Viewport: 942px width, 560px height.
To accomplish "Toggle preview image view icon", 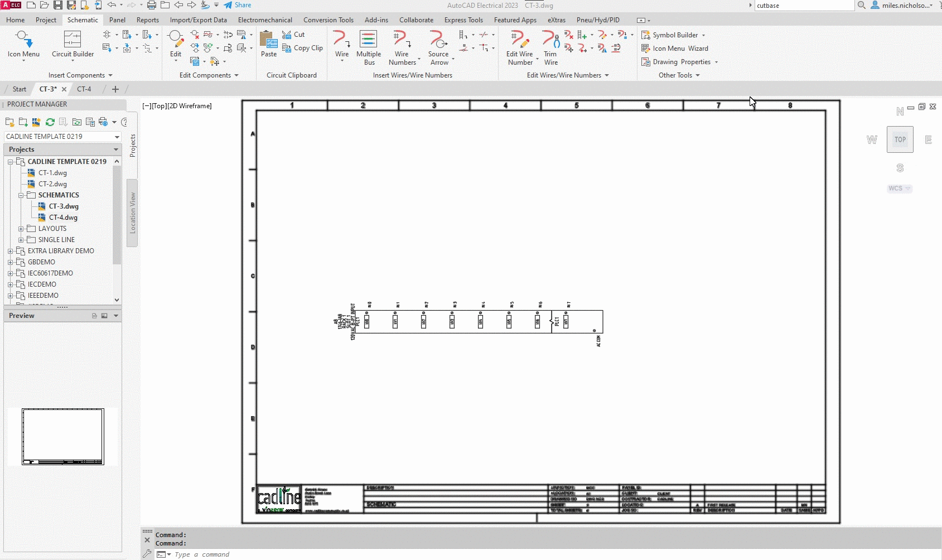I will click(104, 316).
